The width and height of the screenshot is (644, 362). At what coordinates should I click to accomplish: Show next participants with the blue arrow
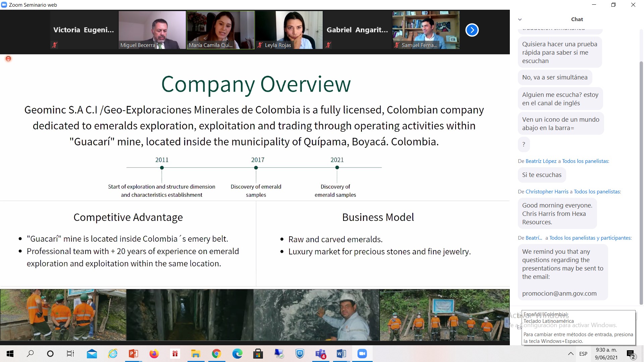[472, 30]
